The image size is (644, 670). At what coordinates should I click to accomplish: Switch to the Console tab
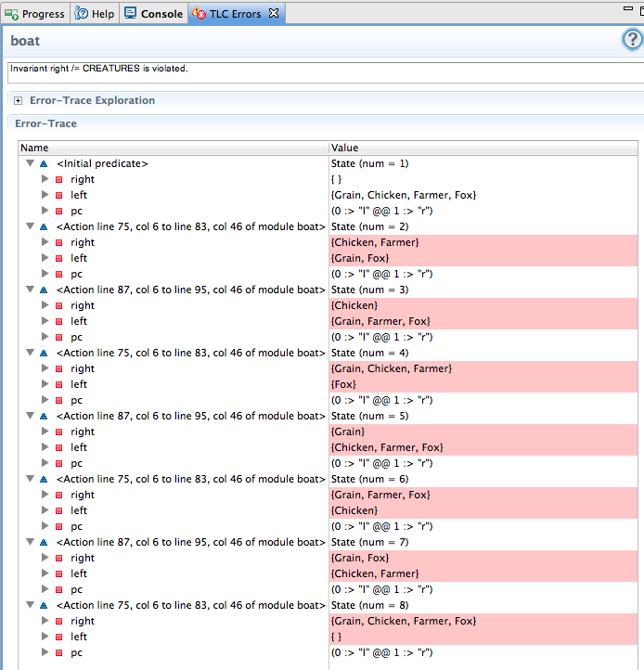point(153,14)
